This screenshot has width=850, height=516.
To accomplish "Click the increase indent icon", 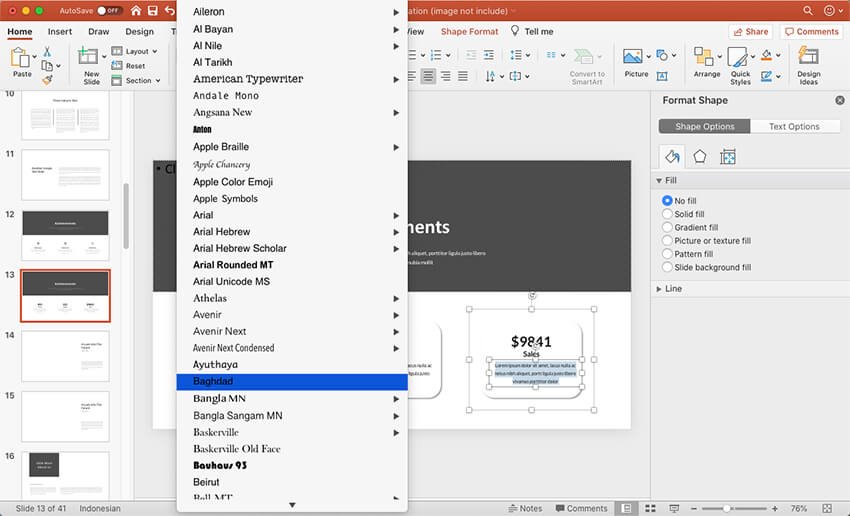I will point(488,55).
